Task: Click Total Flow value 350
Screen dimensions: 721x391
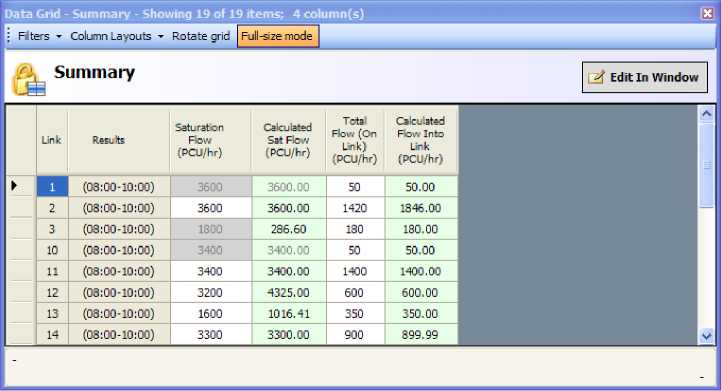Action: pos(355,314)
